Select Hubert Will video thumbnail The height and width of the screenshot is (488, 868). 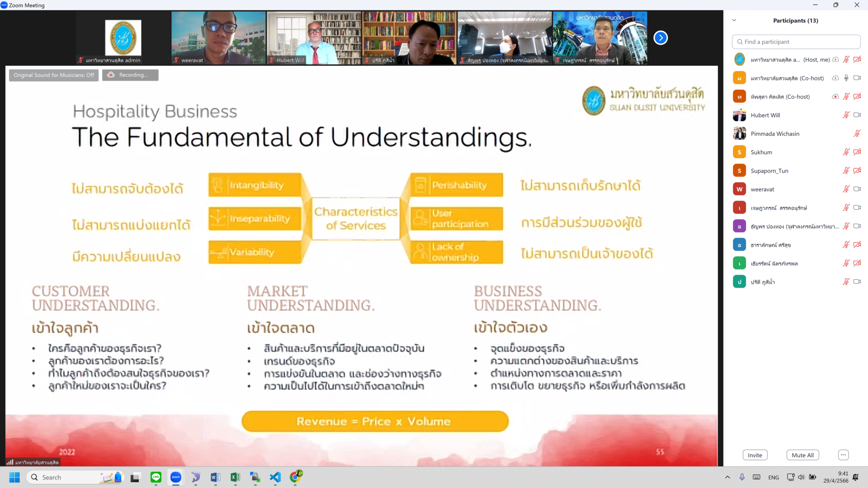point(314,38)
